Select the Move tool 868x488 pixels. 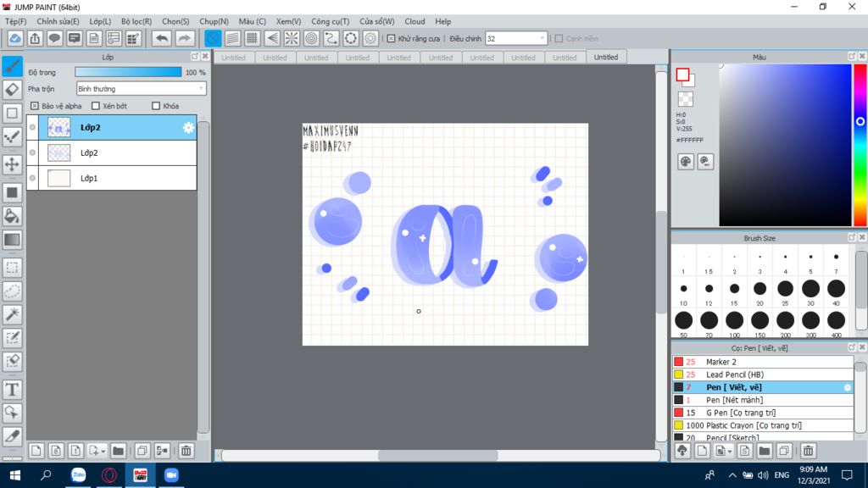tap(12, 164)
